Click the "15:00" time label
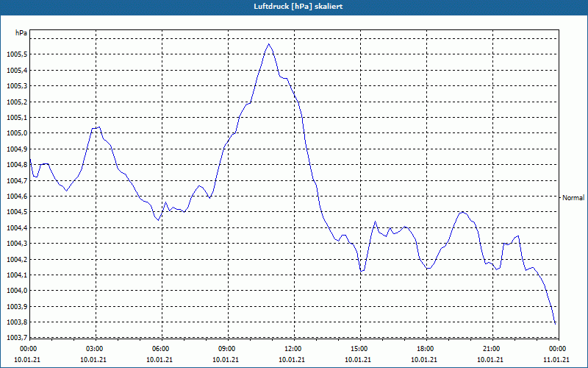The height and width of the screenshot is (368, 588). 359,349
